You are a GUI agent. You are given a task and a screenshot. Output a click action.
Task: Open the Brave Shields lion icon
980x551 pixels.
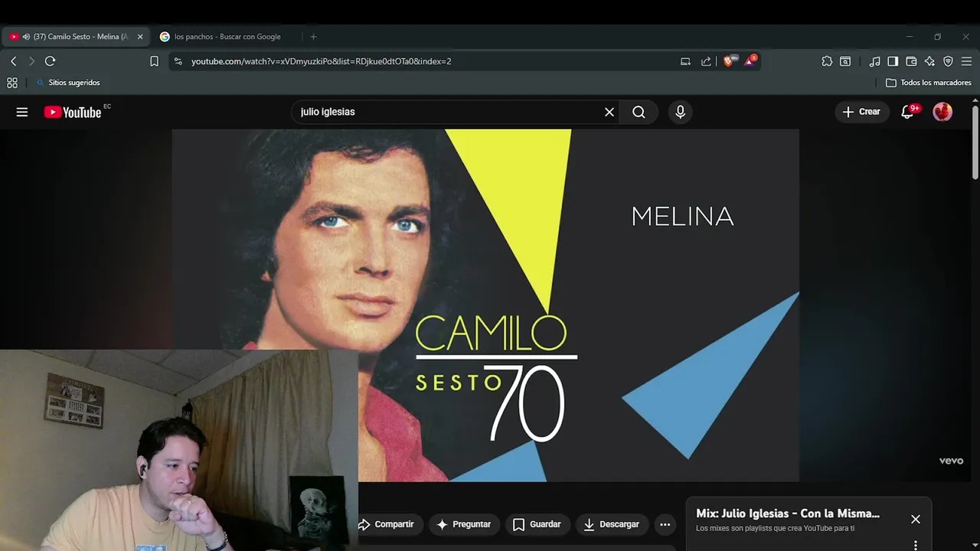pyautogui.click(x=729, y=60)
